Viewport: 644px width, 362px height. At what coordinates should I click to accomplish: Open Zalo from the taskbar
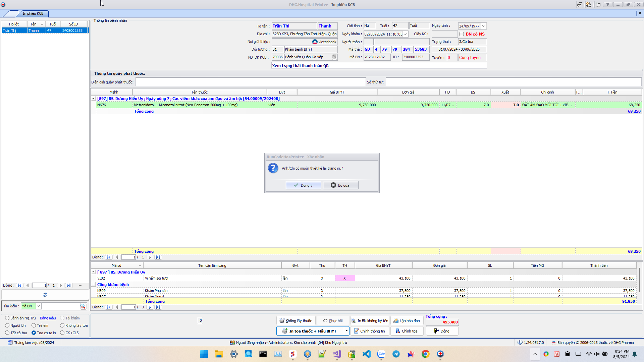coord(381,354)
